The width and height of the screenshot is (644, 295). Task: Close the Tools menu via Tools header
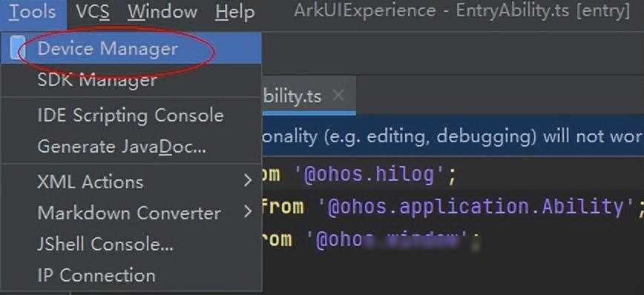coord(33,11)
